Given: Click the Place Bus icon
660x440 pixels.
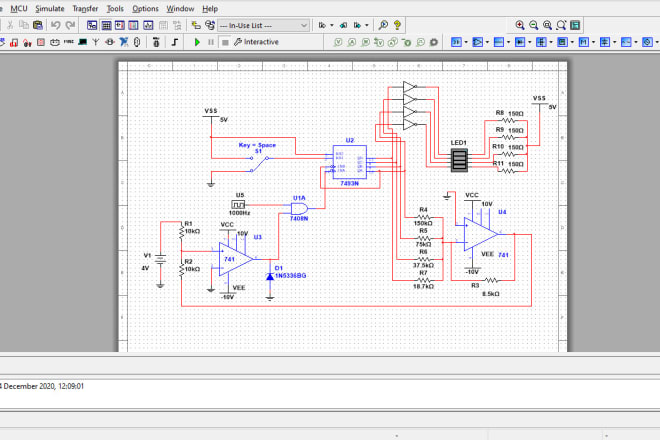Looking at the screenshot, I should 175,42.
